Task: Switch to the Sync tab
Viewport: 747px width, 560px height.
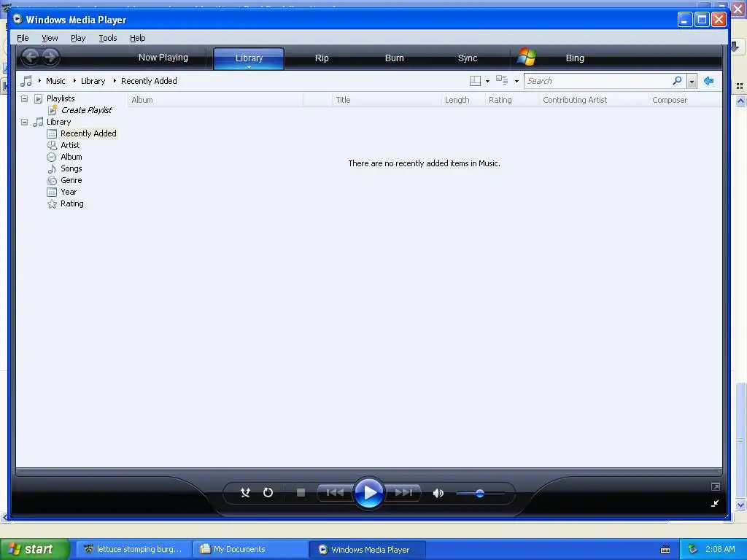Action: pyautogui.click(x=468, y=58)
